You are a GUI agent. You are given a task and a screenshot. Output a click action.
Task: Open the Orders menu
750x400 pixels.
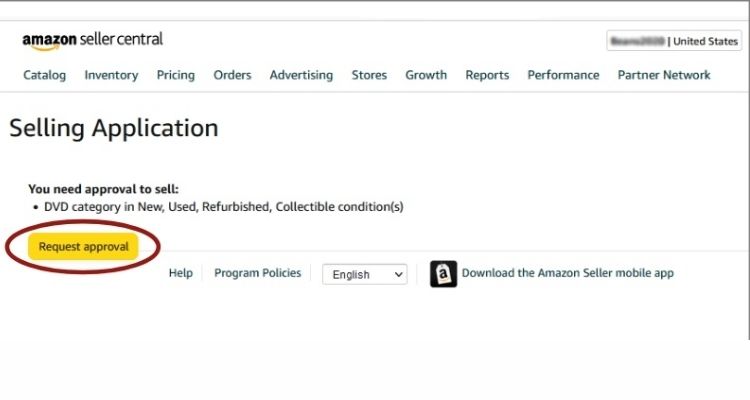232,75
